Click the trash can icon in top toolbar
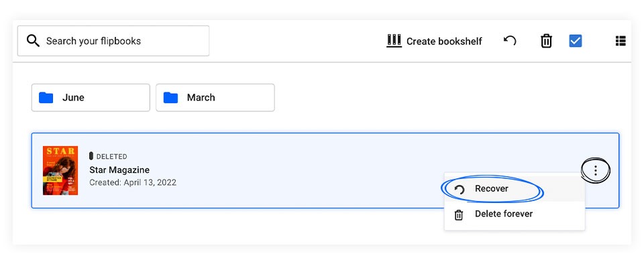Screen dimensions: 644x264 (x=546, y=41)
